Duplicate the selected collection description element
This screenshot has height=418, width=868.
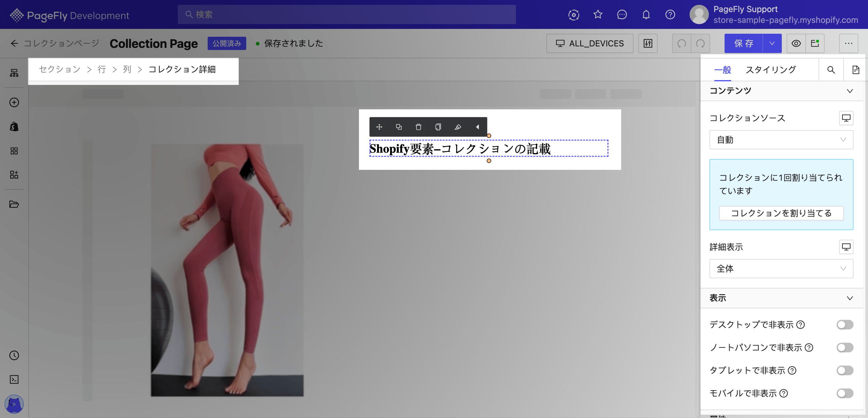(x=399, y=127)
